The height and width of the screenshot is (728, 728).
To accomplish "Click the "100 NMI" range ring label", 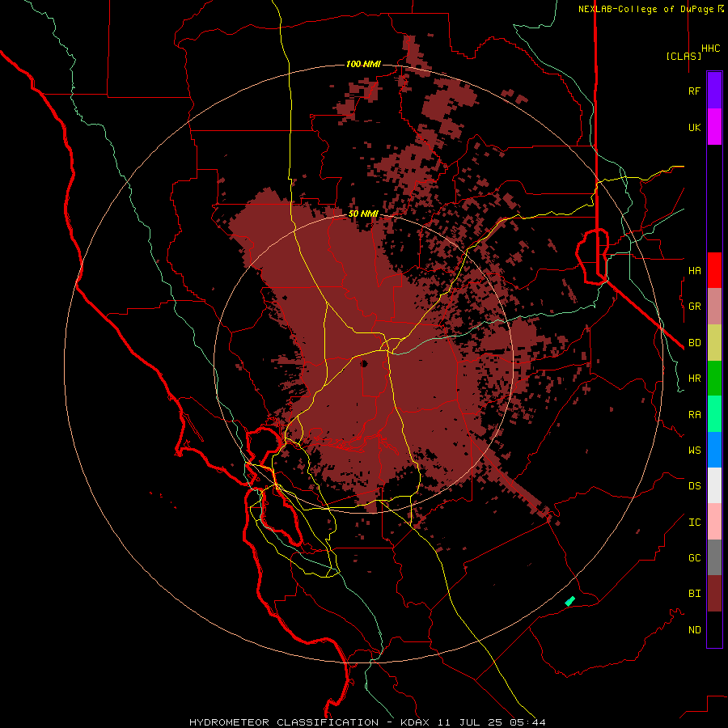I will click(x=363, y=64).
